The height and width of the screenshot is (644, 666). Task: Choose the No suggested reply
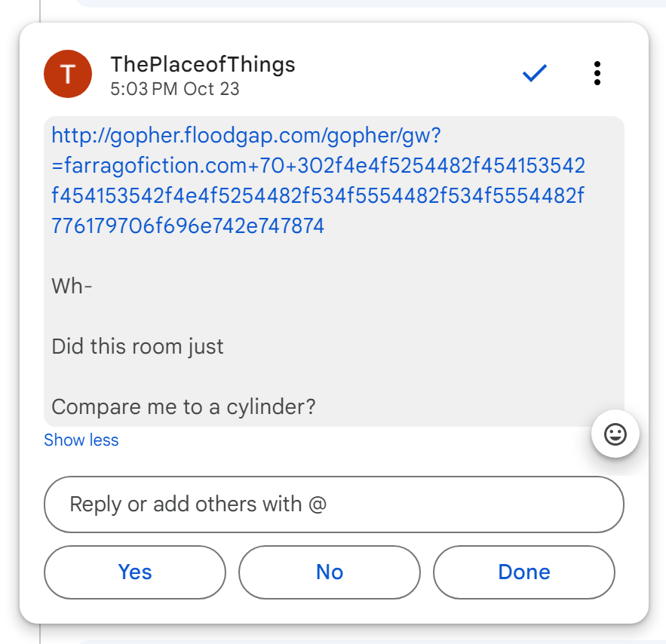[330, 572]
